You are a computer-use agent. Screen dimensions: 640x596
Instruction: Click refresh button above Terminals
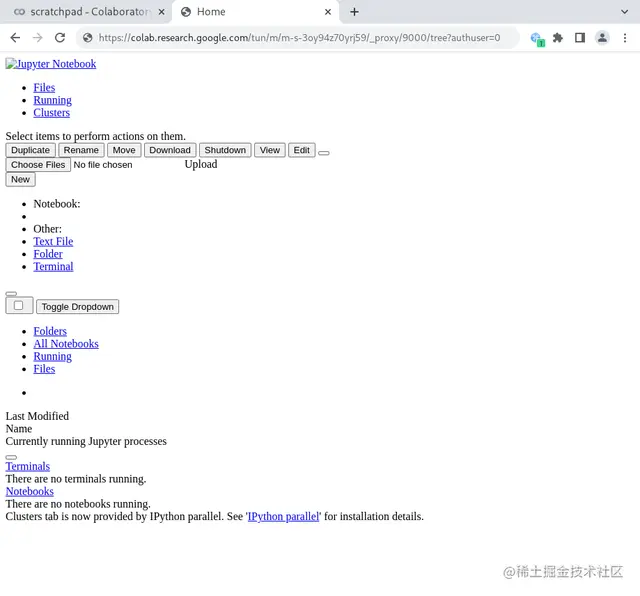coord(11,458)
